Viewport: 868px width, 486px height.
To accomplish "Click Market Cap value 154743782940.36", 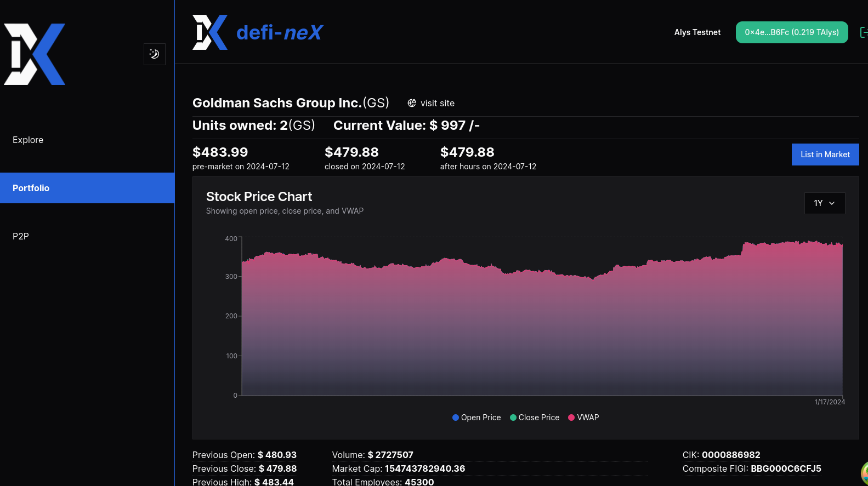I will coord(425,468).
